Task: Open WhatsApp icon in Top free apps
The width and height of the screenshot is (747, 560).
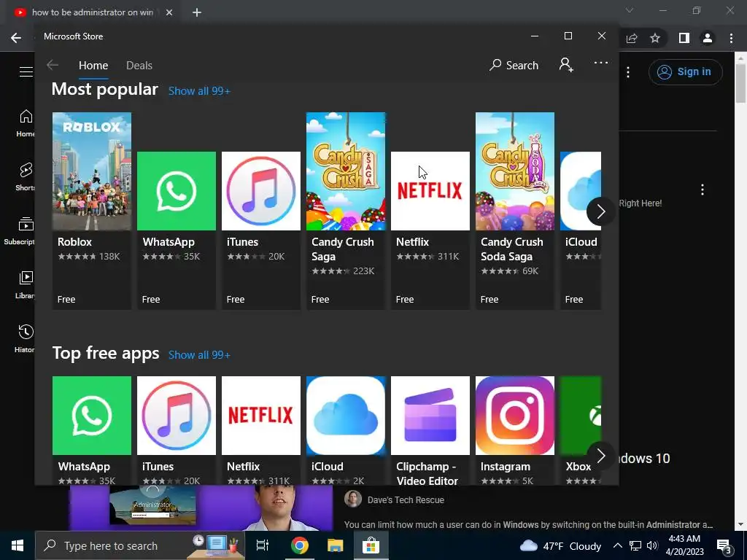Action: click(x=92, y=416)
